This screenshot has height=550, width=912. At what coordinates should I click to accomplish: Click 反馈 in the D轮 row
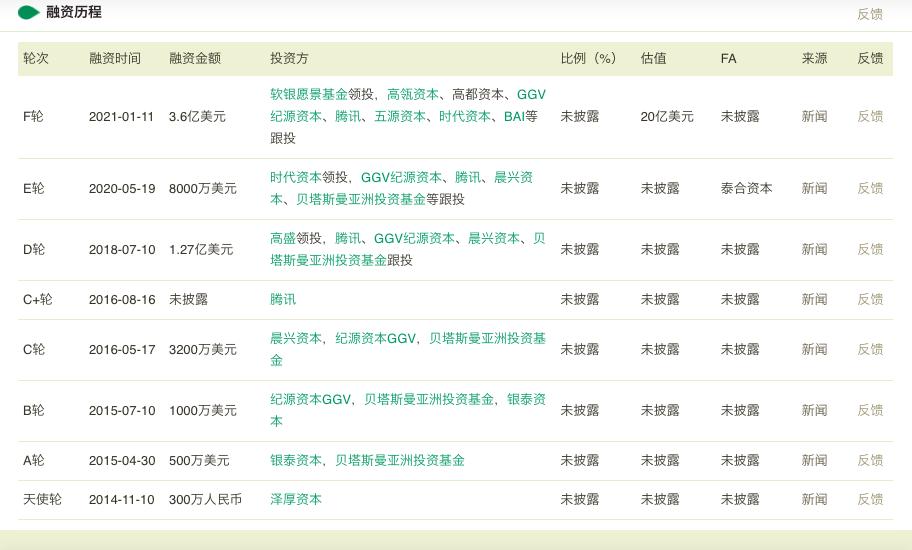point(870,249)
